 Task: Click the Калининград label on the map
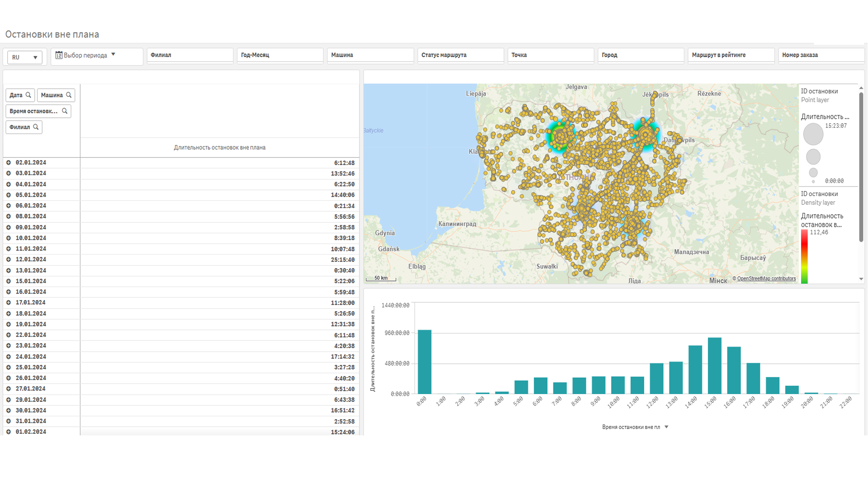[x=457, y=224]
